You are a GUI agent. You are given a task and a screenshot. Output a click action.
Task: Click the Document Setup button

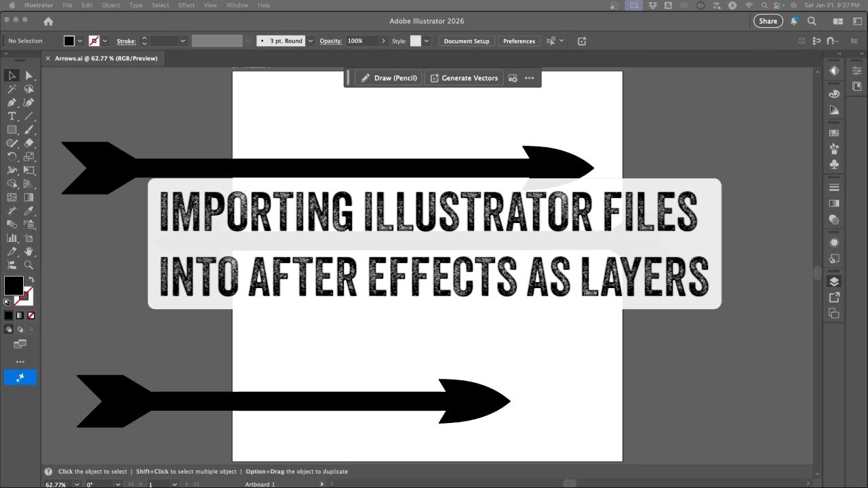(467, 41)
